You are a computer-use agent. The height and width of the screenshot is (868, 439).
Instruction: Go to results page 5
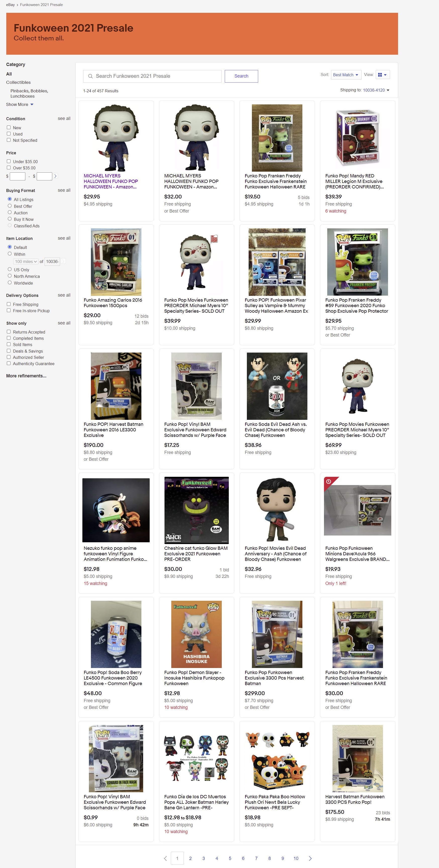(x=230, y=858)
